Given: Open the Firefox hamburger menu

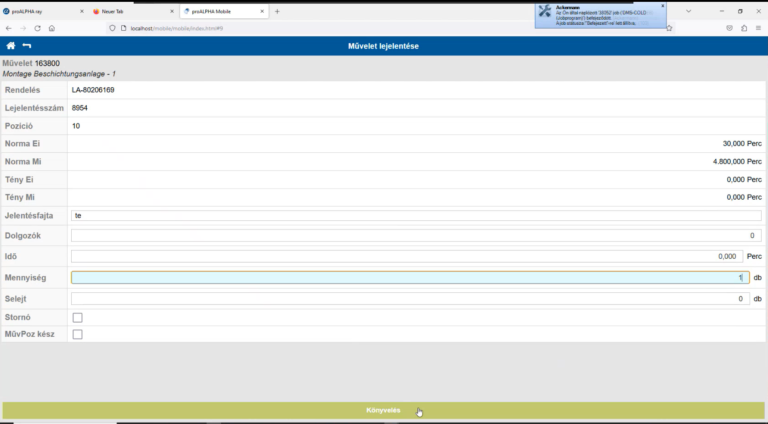Looking at the screenshot, I should [x=759, y=28].
